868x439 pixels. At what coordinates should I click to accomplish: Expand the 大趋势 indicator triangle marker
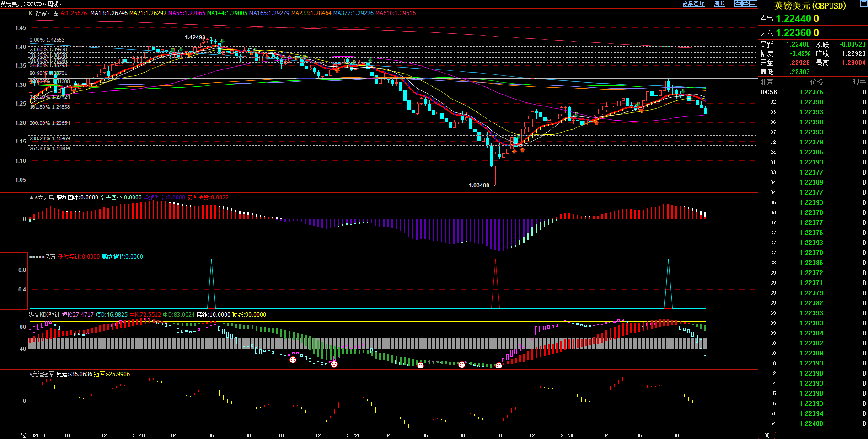tap(31, 197)
